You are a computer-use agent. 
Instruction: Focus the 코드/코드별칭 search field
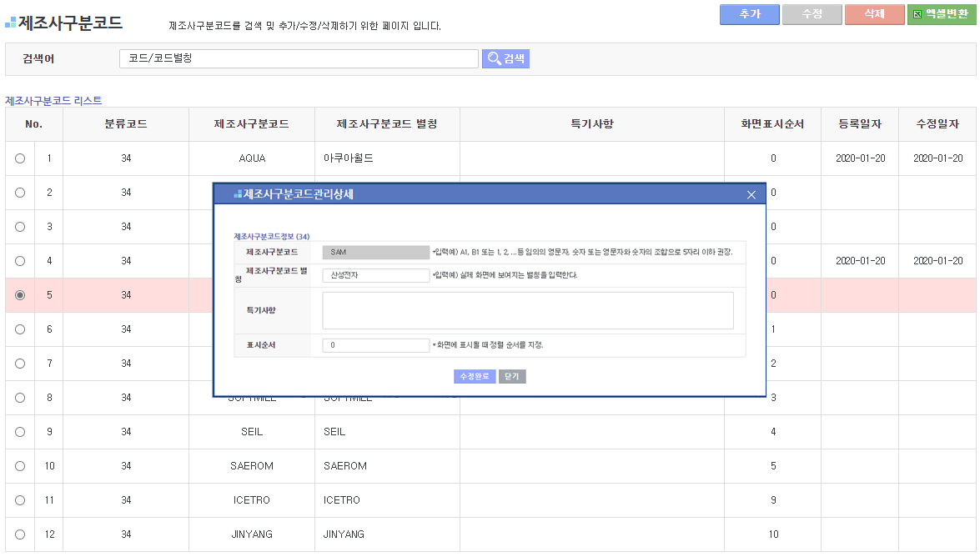point(299,58)
